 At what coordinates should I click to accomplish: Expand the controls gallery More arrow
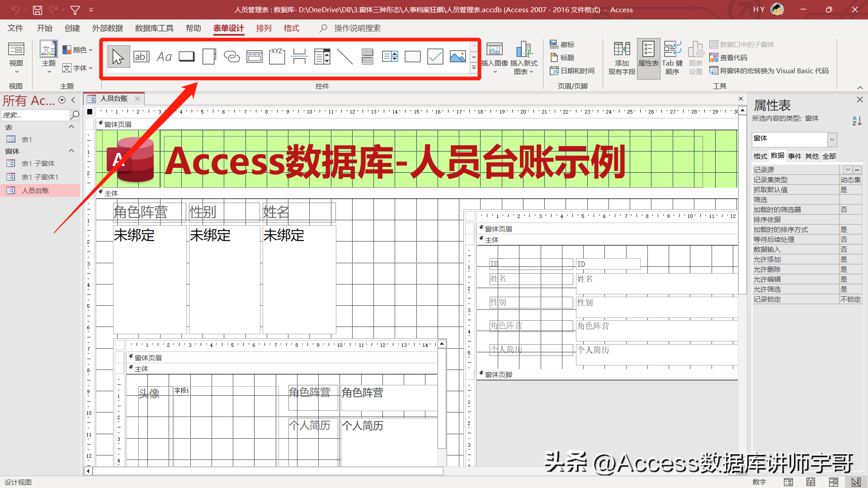[474, 68]
